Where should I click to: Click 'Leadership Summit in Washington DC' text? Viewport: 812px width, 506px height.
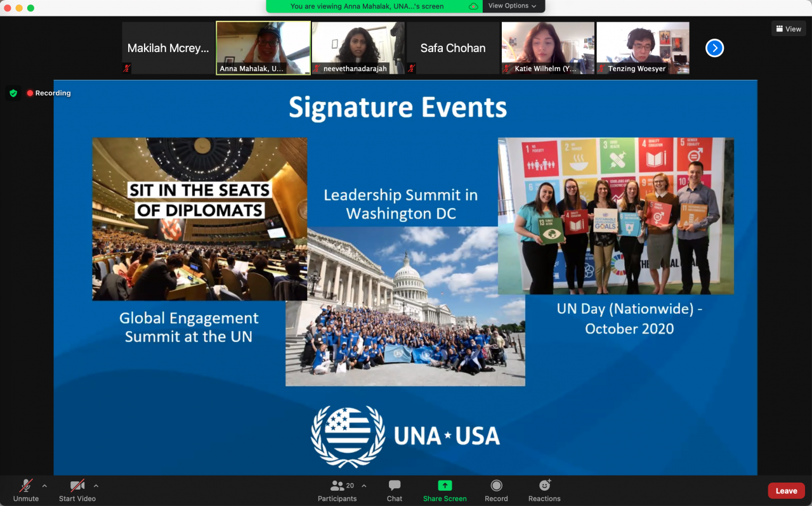click(401, 204)
